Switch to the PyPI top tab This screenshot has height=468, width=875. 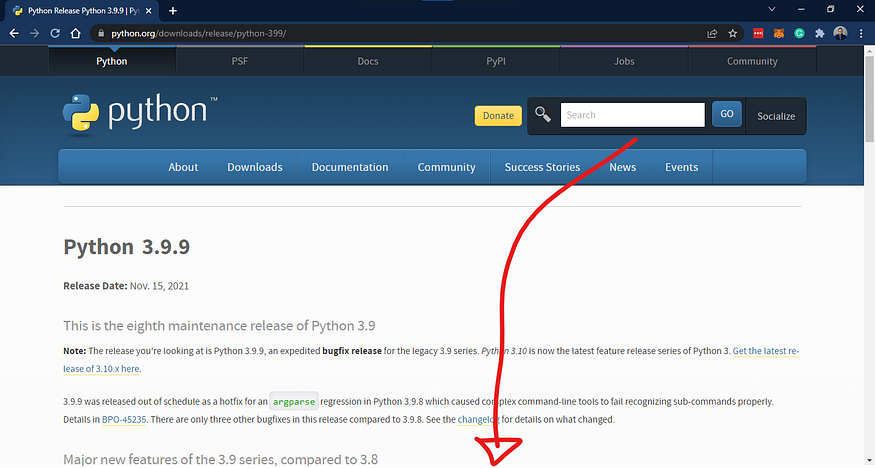pos(496,61)
